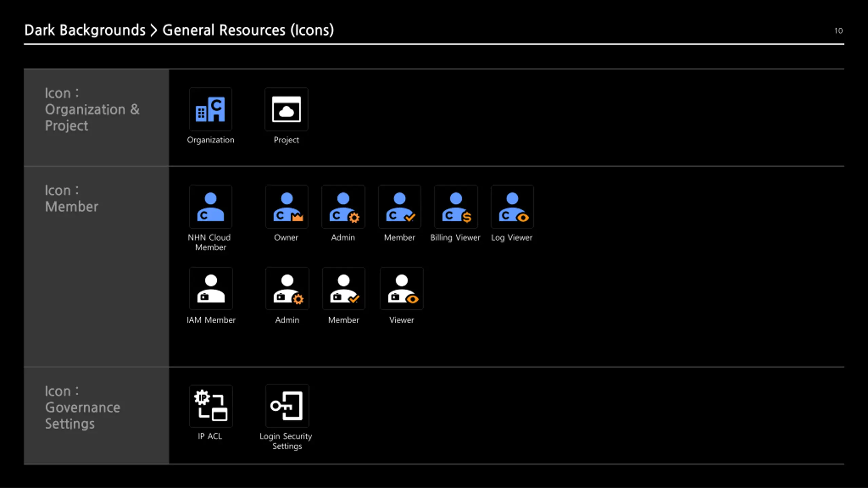Click the 'IAM Member' label text
Screen dimensions: 868x488
coord(211,320)
